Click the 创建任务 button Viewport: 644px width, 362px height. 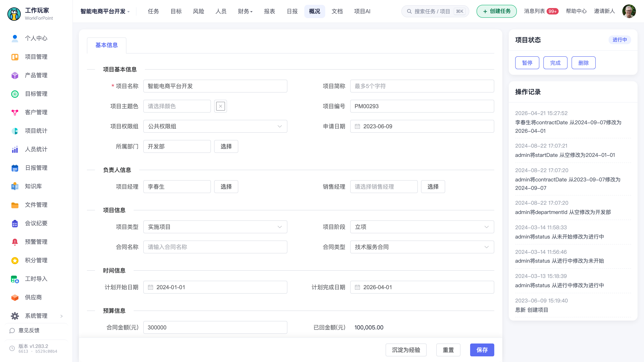(496, 11)
